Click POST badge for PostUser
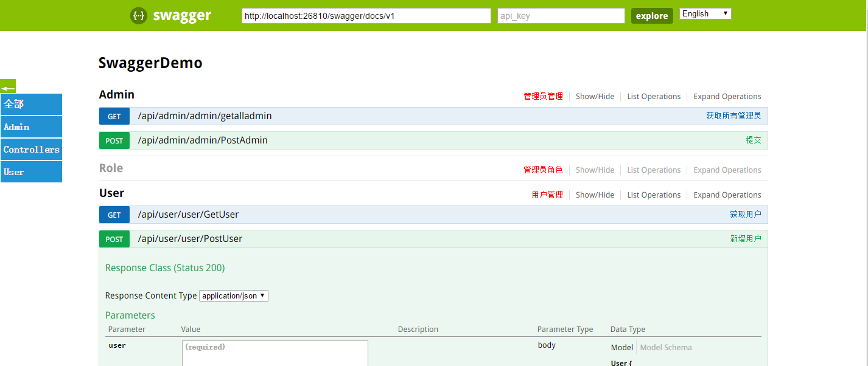The height and width of the screenshot is (366, 868). [x=114, y=239]
